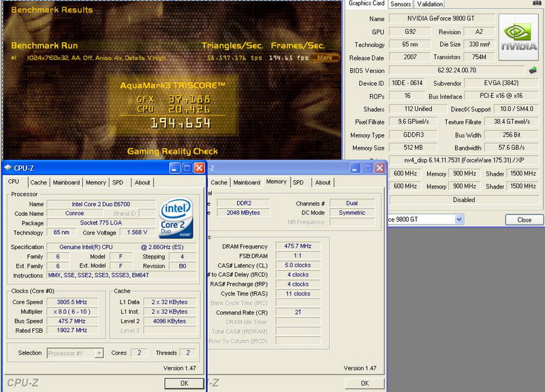Click the Subvendor value EVGA (3842)
Viewport: 545px width, 392px height.
tap(501, 83)
